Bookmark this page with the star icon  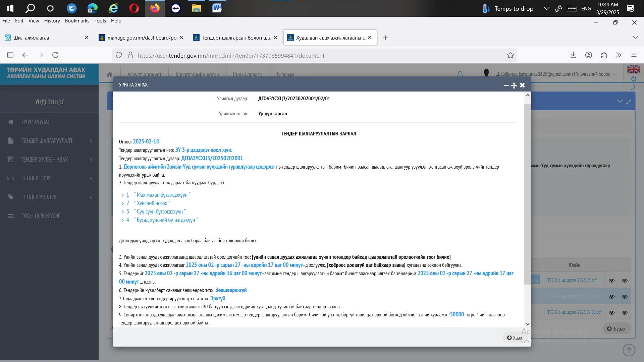[x=510, y=55]
